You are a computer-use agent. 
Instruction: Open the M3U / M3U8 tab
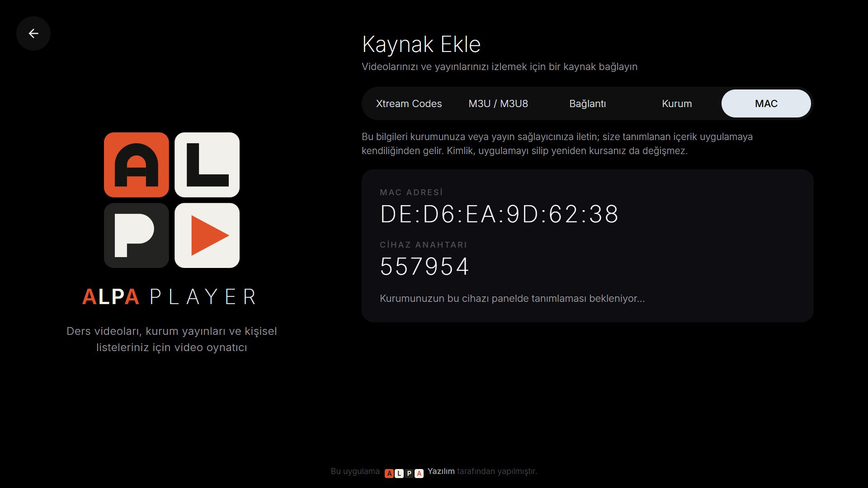tap(498, 103)
